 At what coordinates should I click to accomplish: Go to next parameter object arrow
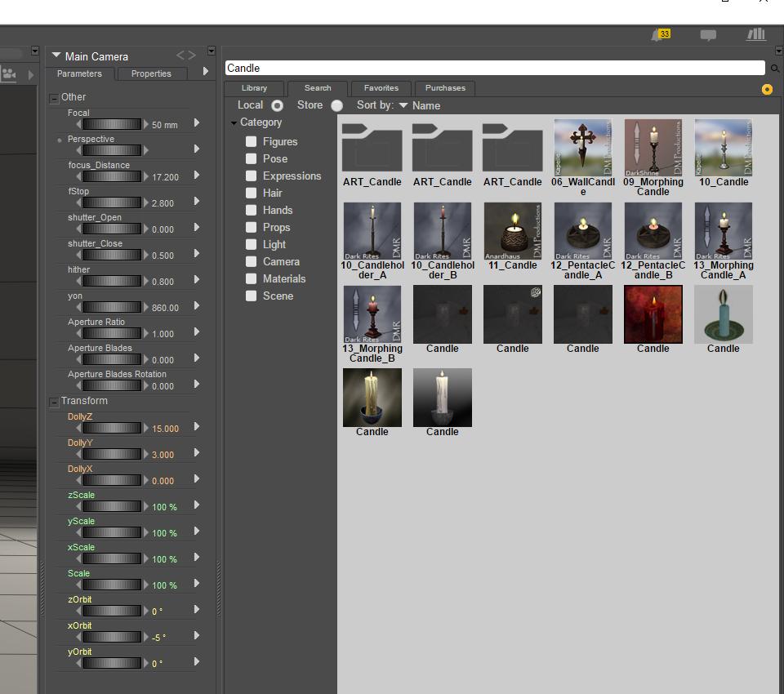coord(191,56)
